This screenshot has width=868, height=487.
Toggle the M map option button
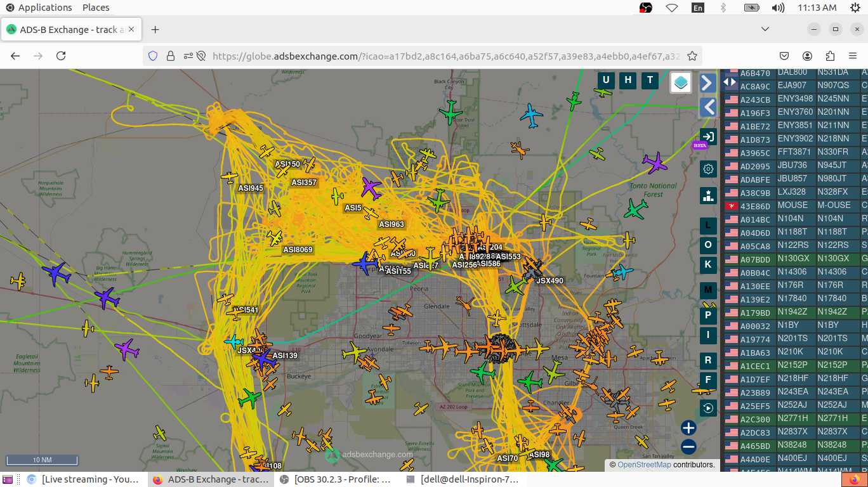tap(708, 290)
